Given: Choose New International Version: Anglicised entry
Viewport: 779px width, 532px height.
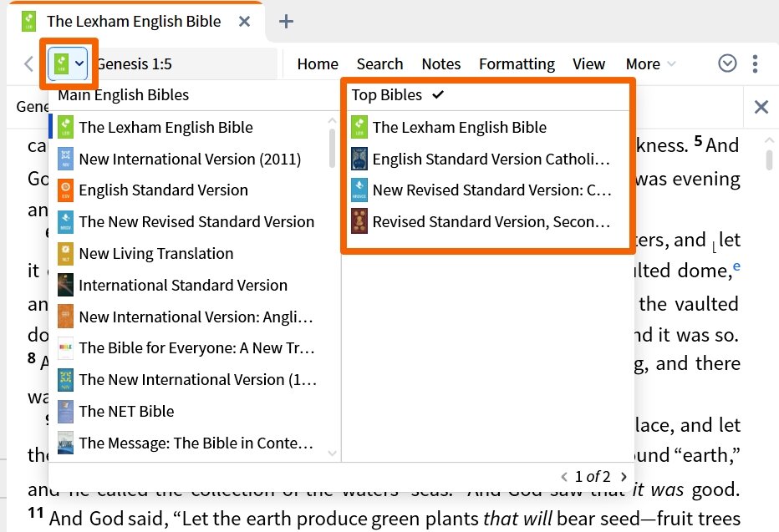Looking at the screenshot, I should pos(189,317).
